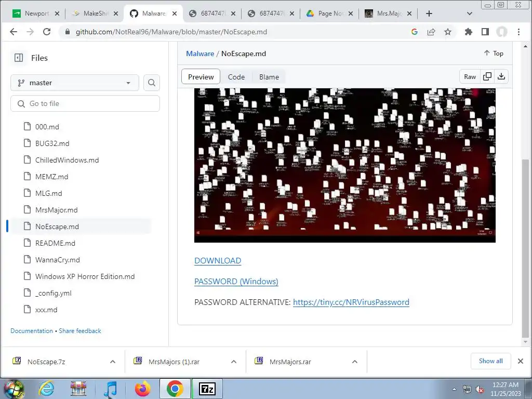Viewport: 532px width, 399px height.
Task: Open WannaCry.md in the file tree
Action: point(57,260)
